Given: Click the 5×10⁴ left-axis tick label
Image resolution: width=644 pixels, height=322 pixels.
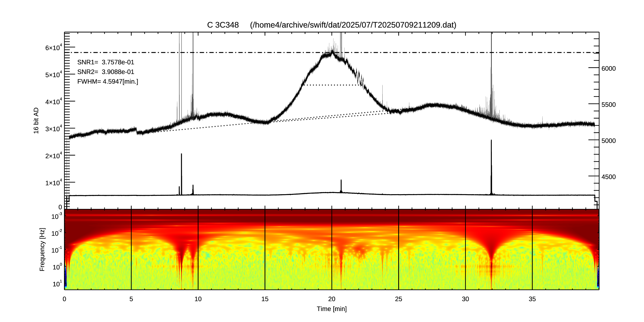Looking at the screenshot, I should point(53,75).
